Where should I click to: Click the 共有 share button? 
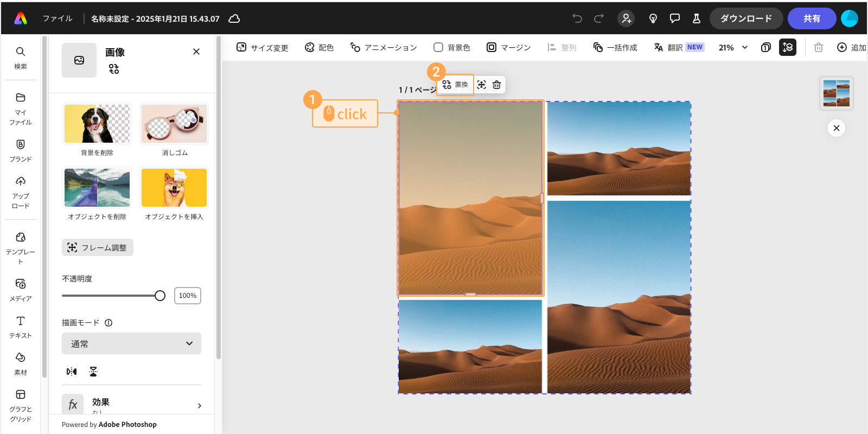(x=812, y=18)
